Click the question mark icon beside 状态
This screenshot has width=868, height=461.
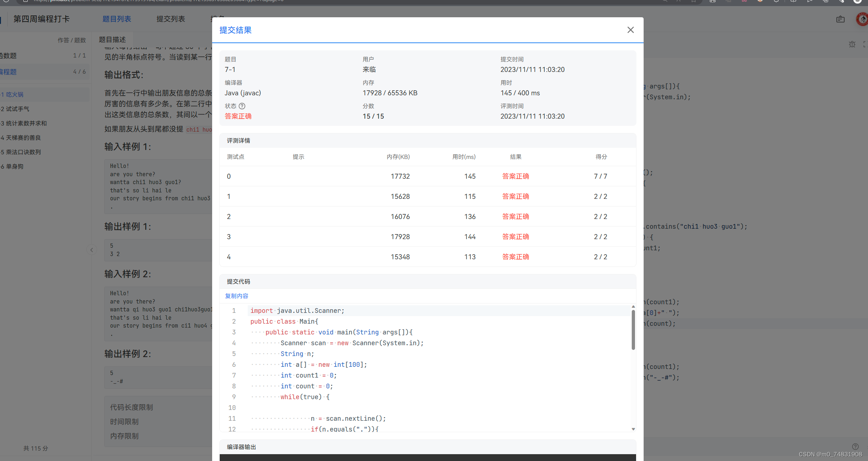[242, 106]
